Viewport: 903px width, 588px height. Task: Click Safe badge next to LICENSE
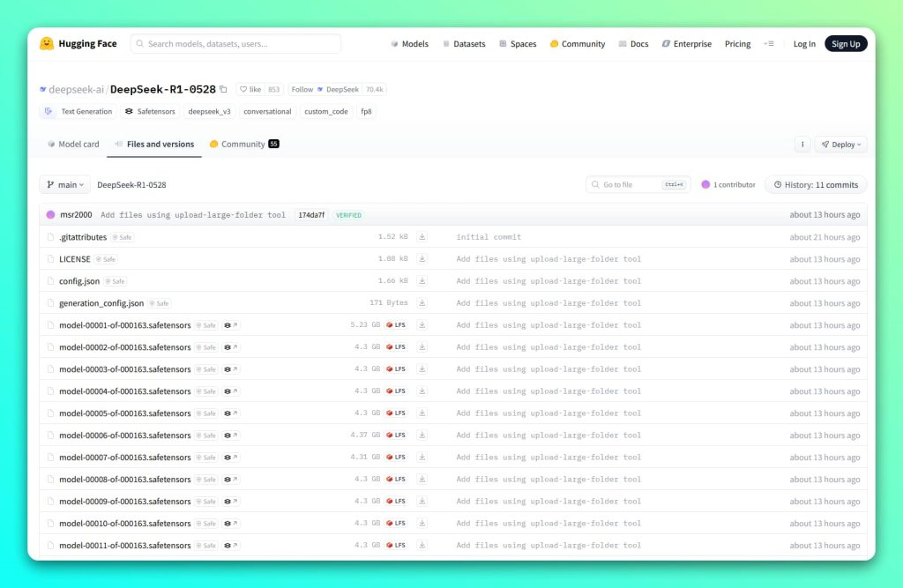[106, 259]
